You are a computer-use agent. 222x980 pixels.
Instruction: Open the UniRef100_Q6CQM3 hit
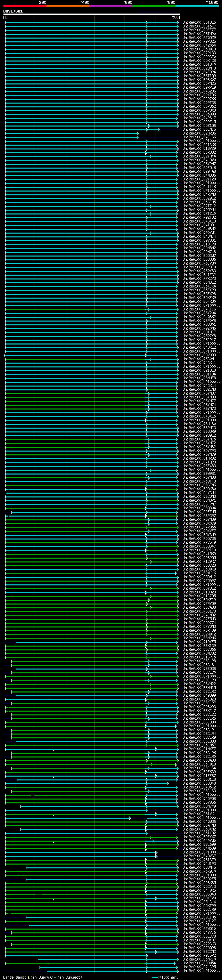[199, 496]
